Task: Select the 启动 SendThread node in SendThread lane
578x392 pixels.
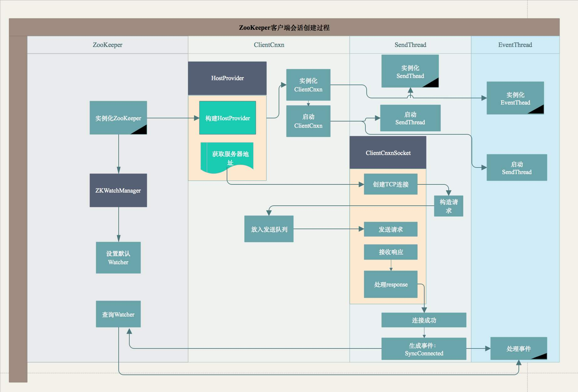Action: click(410, 118)
